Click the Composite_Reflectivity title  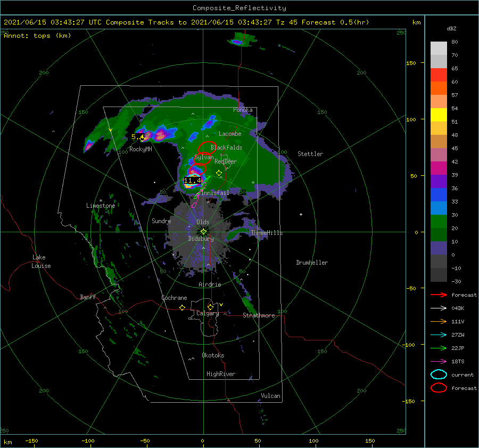click(x=239, y=8)
